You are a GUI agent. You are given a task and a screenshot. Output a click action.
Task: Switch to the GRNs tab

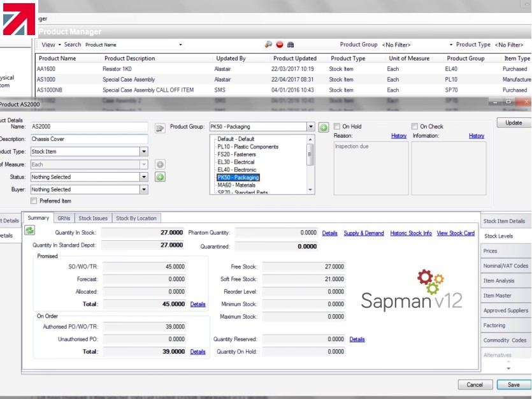pos(64,218)
